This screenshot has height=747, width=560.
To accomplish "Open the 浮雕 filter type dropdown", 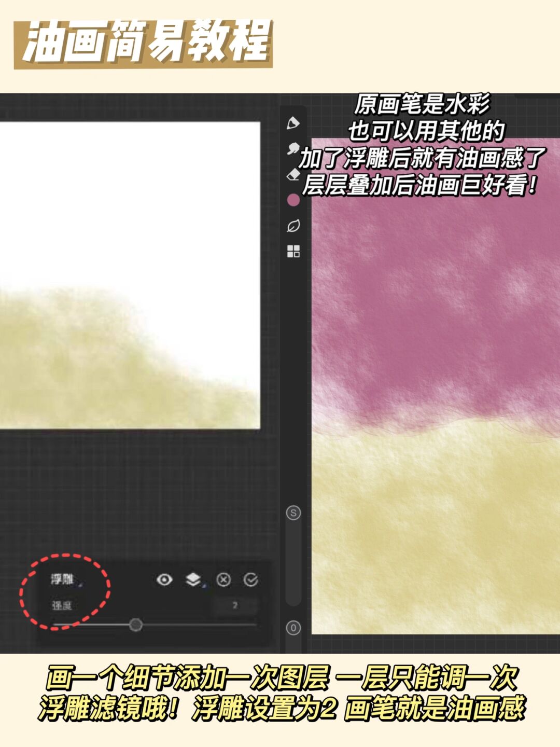I will 63,579.
